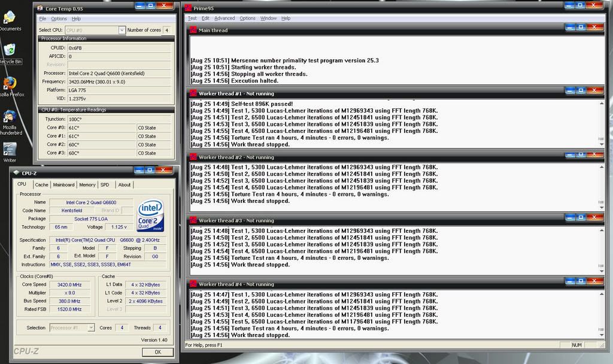Click the Frequency field 3420.06MHz
The image size is (613, 364).
(119, 81)
